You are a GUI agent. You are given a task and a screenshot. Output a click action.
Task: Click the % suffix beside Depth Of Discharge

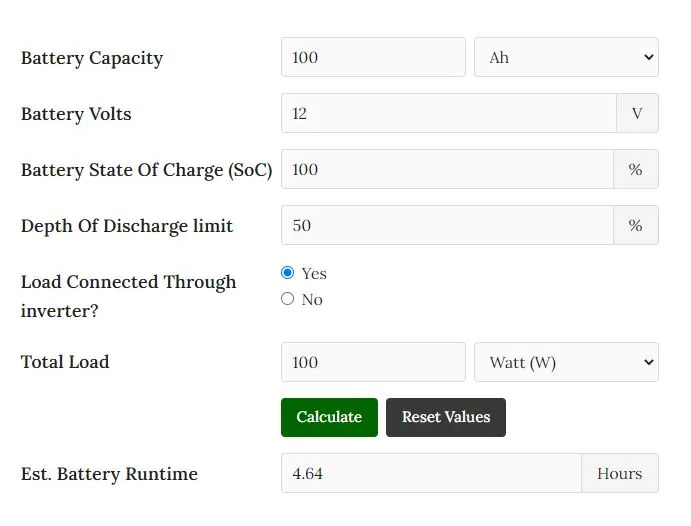[635, 225]
